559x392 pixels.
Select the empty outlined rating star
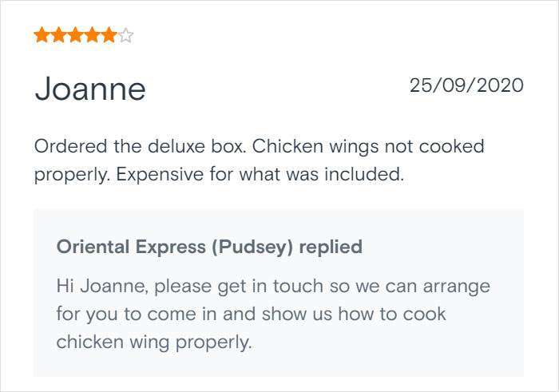tap(125, 35)
